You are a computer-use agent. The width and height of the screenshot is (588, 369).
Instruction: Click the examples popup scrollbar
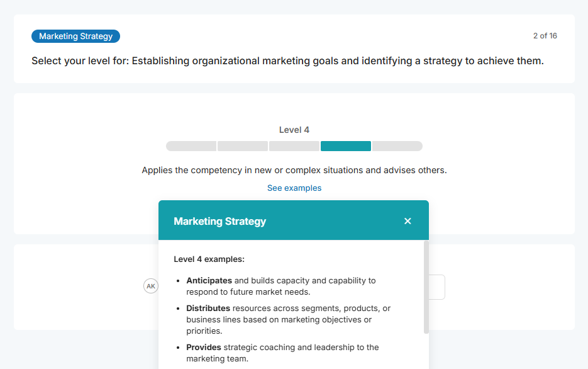[x=426, y=287]
